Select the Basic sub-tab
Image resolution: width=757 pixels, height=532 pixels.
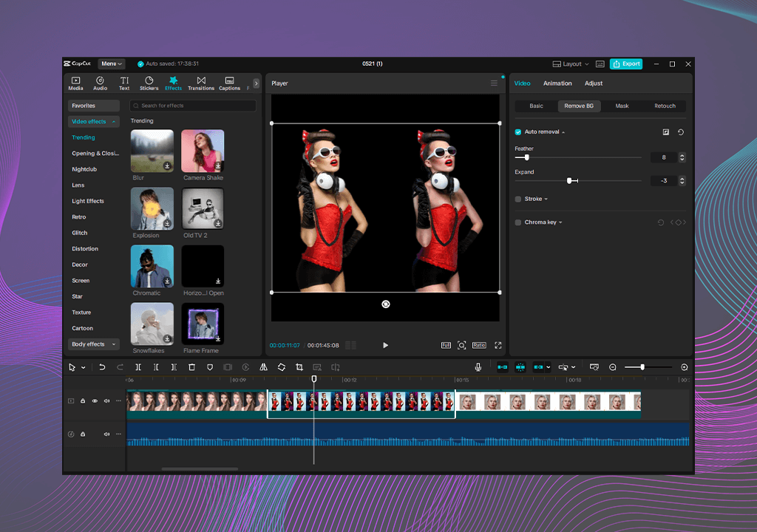click(536, 106)
